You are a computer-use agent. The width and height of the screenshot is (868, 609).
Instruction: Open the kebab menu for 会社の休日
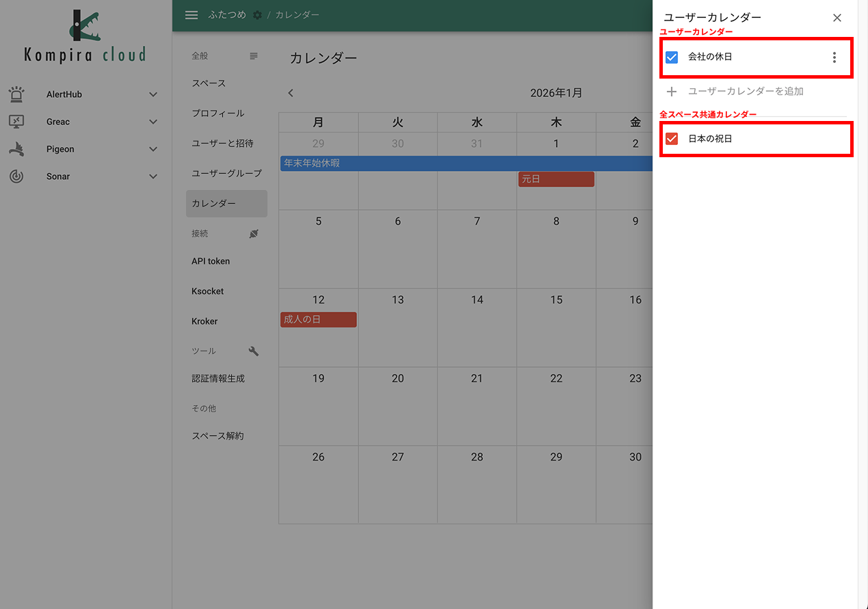[x=834, y=57]
